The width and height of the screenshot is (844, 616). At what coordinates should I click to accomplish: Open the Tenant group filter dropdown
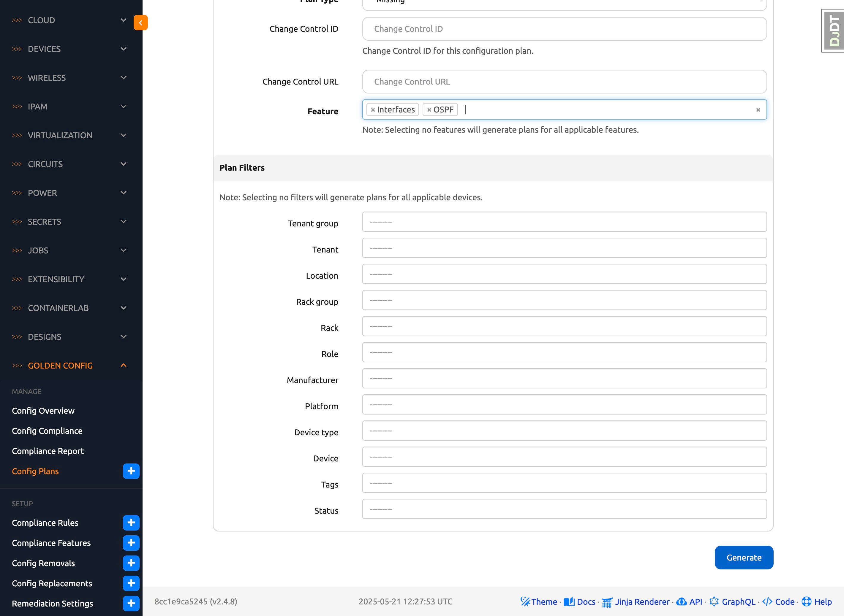point(564,222)
